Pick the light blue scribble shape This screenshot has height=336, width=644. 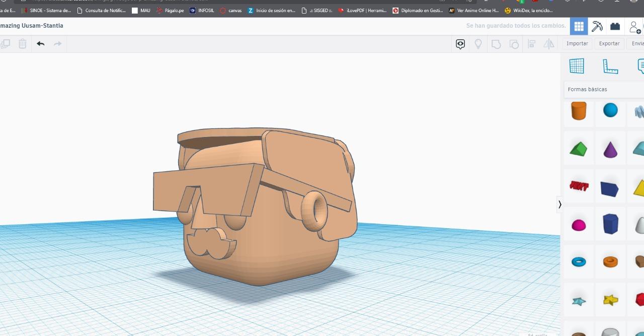point(639,111)
